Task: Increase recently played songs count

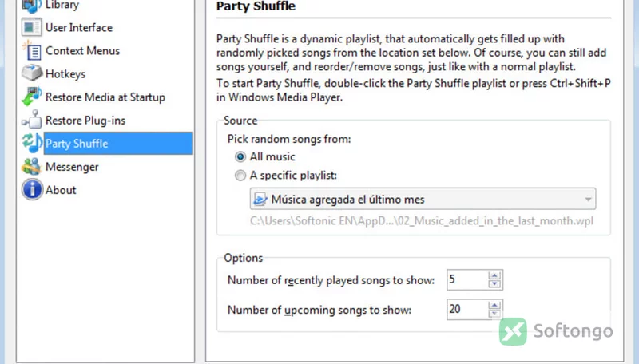Action: click(x=494, y=275)
